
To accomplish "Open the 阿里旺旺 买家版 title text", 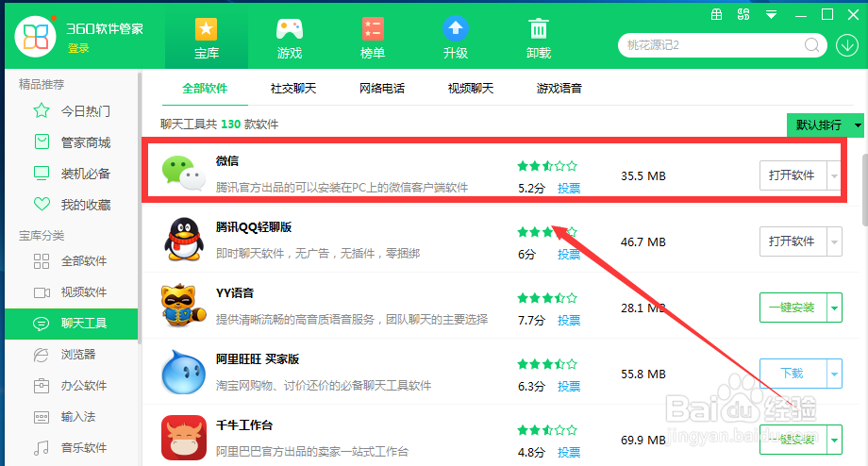I will (x=258, y=359).
